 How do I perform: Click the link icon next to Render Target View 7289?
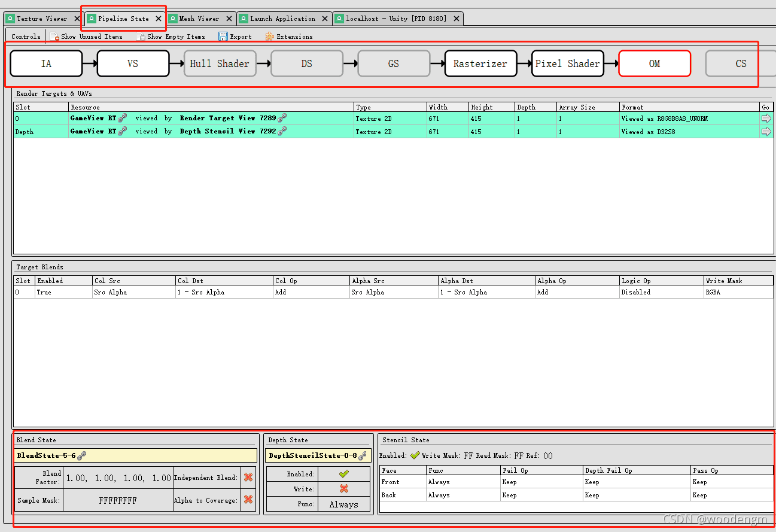[x=282, y=118]
